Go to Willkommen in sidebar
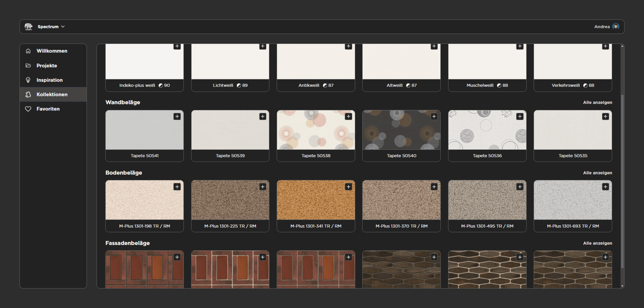This screenshot has width=644, height=308. pos(52,51)
